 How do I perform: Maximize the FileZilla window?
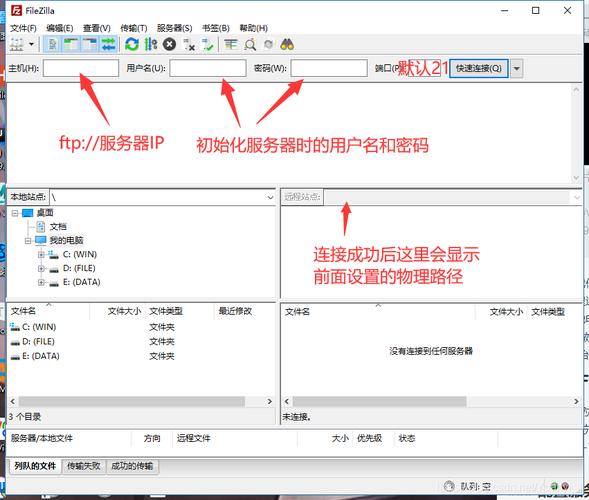(536, 11)
